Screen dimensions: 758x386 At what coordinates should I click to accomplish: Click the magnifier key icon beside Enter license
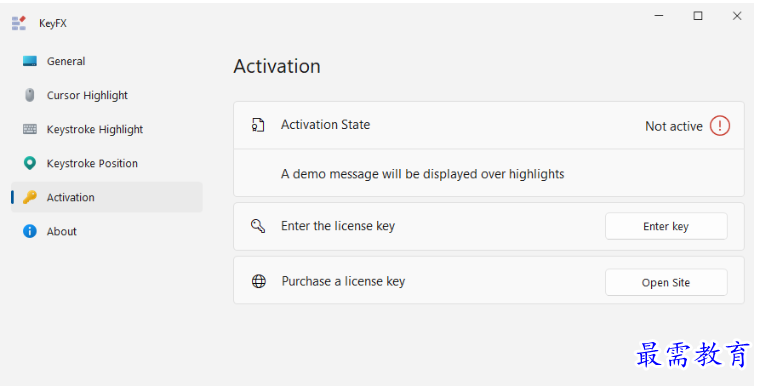point(258,225)
